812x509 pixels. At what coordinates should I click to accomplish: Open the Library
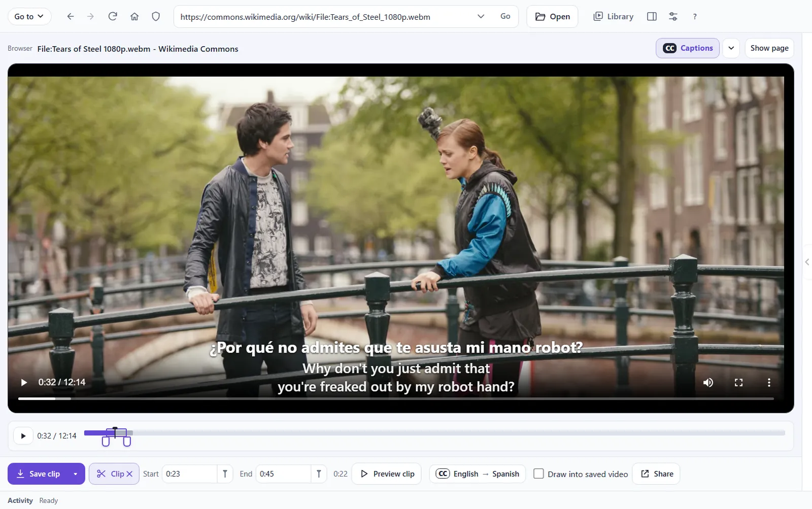point(614,17)
